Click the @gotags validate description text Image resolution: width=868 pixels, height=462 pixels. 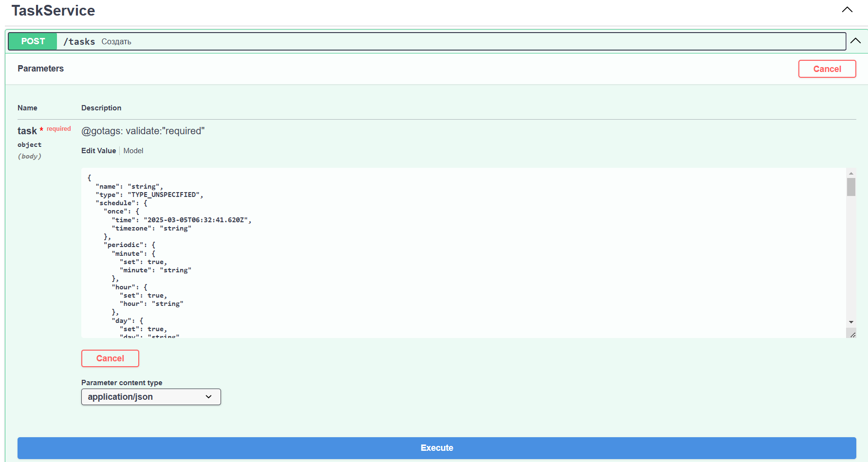[143, 131]
